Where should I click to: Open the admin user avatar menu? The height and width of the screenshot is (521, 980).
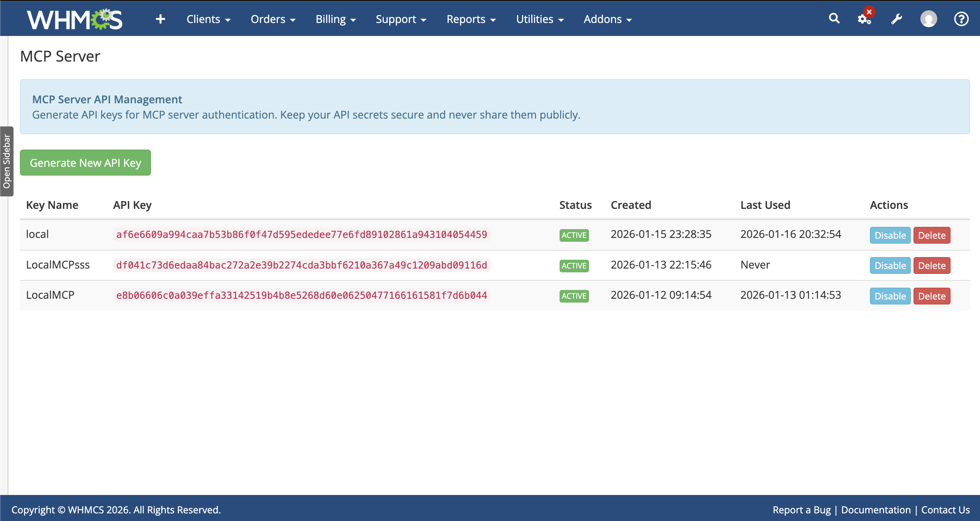click(x=928, y=19)
